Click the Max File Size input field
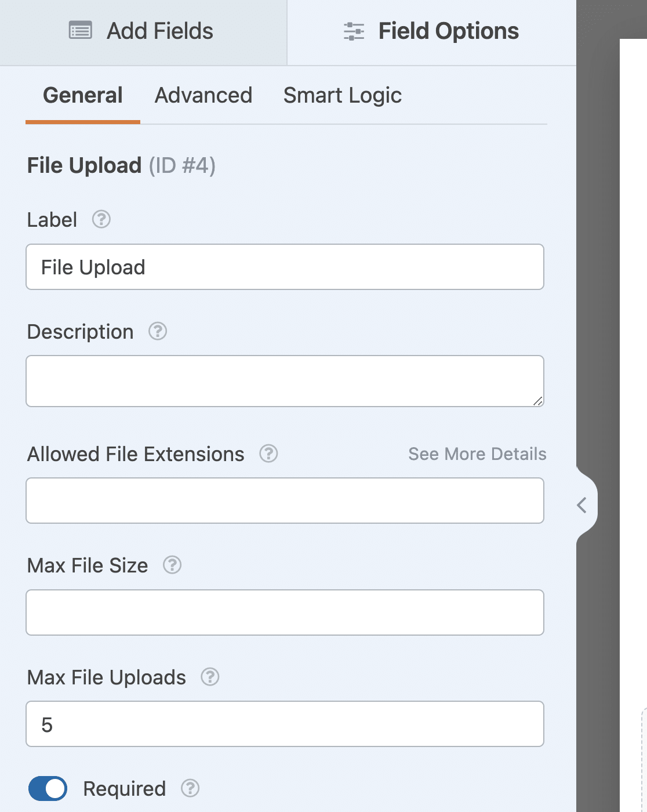 coord(285,612)
